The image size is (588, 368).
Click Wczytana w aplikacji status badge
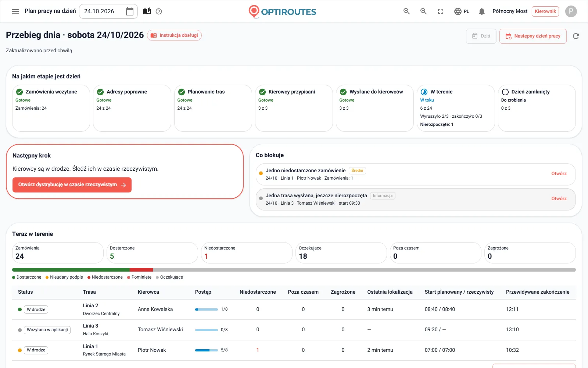point(47,330)
